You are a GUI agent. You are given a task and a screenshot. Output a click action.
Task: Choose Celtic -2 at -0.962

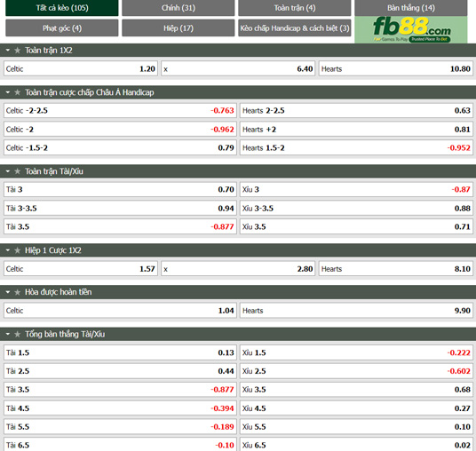point(120,130)
